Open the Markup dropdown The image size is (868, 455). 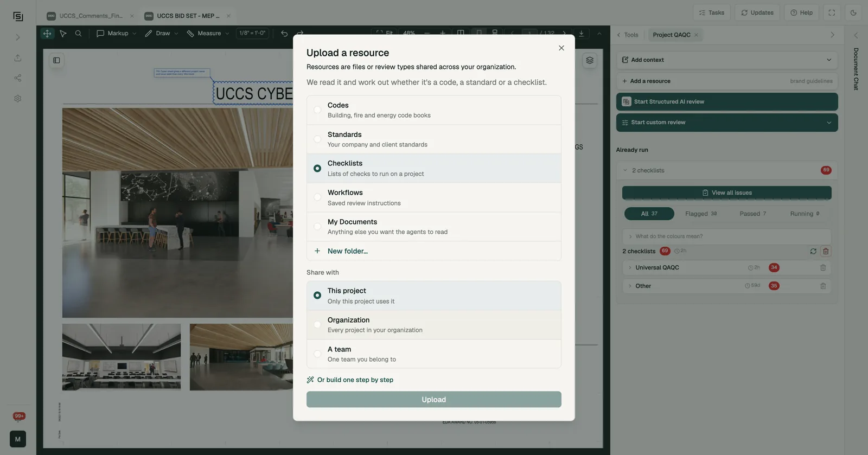tap(116, 34)
